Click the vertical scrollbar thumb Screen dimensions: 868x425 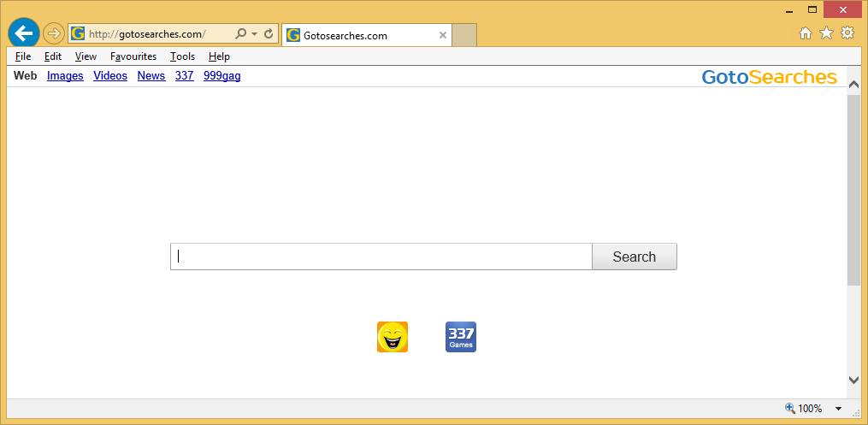(853, 190)
